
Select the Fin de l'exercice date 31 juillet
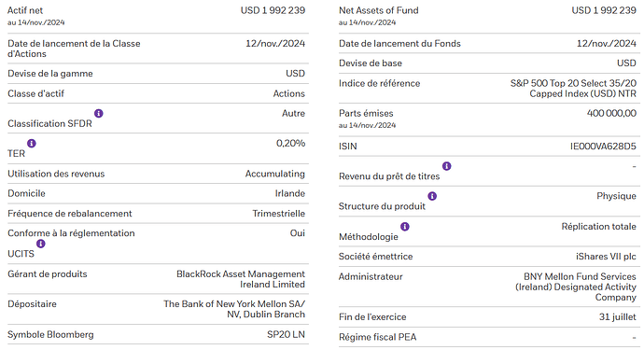click(x=617, y=317)
